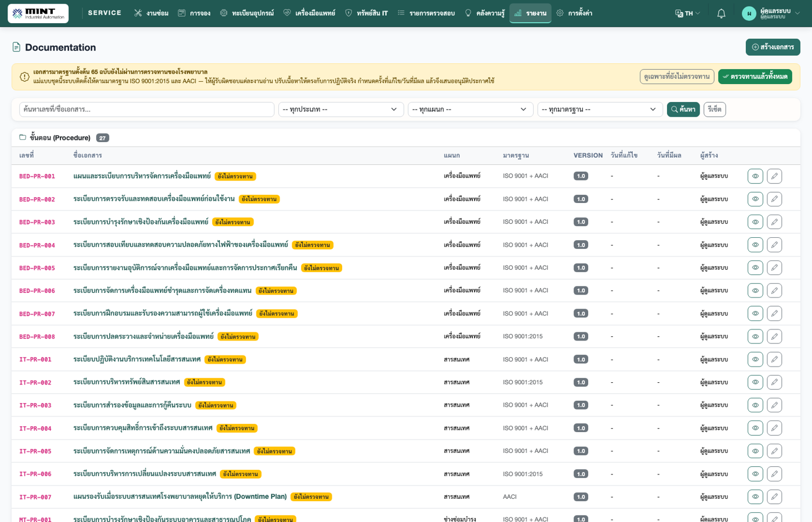Screen dimensions: 812x522
Task: Click the MINT Industrial Automation logo
Action: tap(38, 13)
